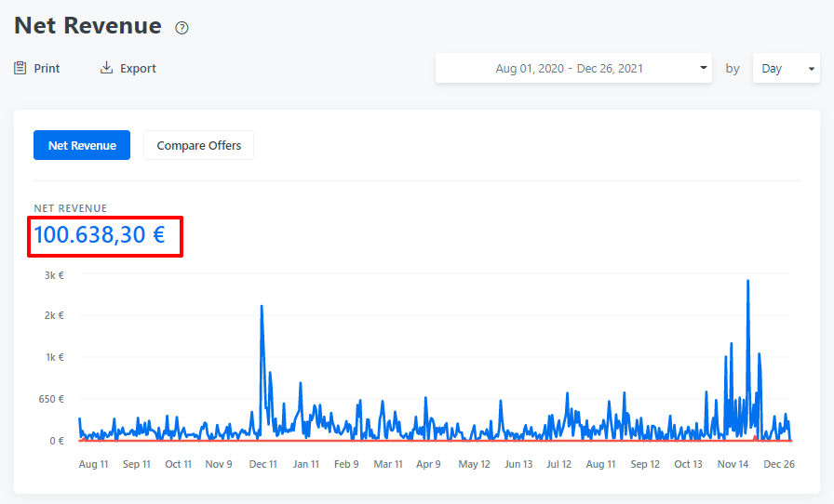Click the Jan 11 axis date label
This screenshot has height=504, width=834.
point(306,464)
